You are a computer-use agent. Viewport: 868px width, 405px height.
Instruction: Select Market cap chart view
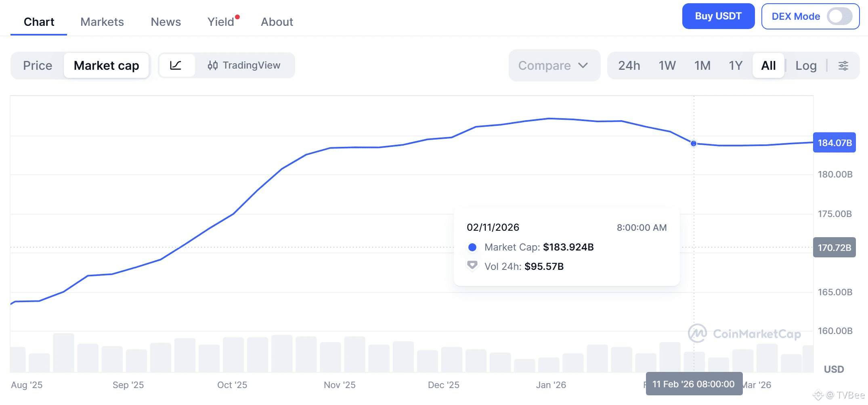pyautogui.click(x=107, y=65)
